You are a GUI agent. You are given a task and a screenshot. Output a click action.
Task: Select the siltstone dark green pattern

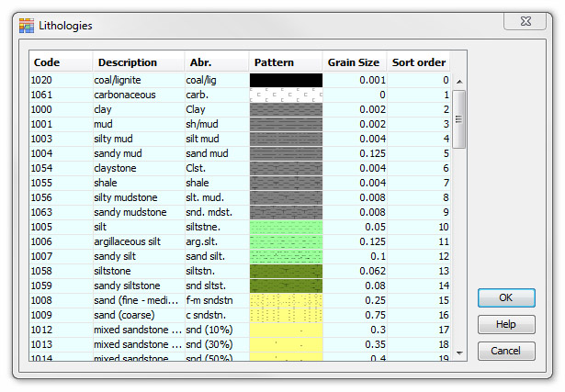286,271
